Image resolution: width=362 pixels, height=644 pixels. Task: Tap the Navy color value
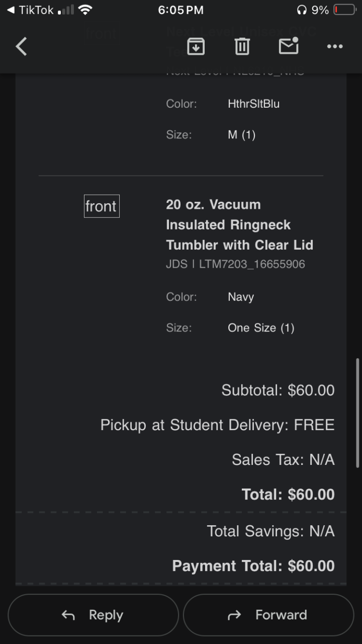point(241,297)
